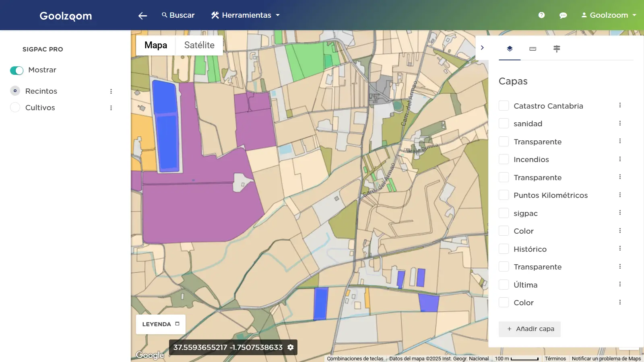The height and width of the screenshot is (362, 644).
Task: Click the Buscar search option
Action: click(178, 15)
